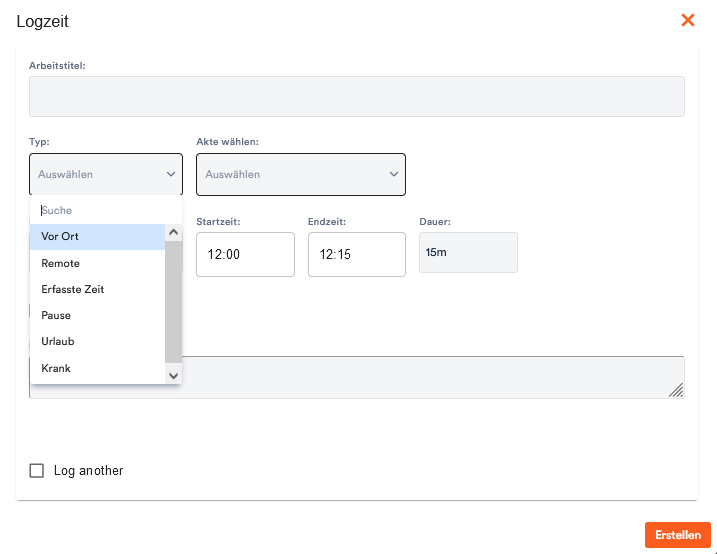Click the dropdown list scrollbar thumb
Image resolution: width=717 pixels, height=554 pixels.
click(173, 302)
